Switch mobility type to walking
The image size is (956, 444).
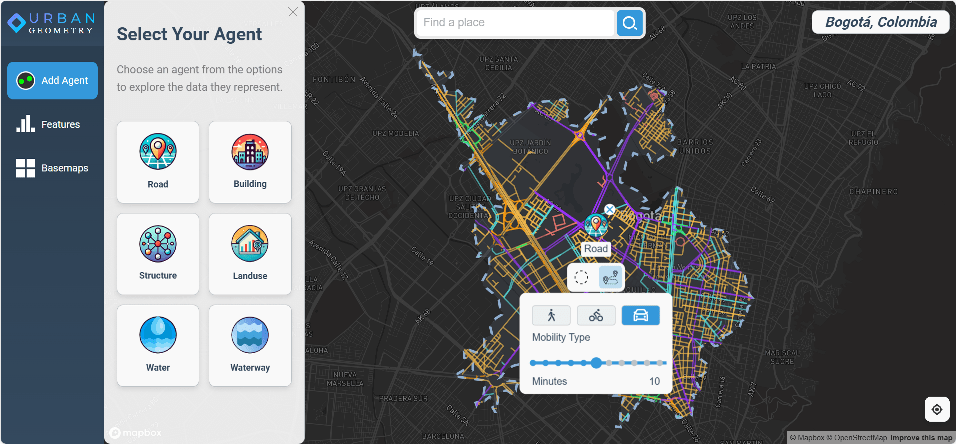coord(551,315)
